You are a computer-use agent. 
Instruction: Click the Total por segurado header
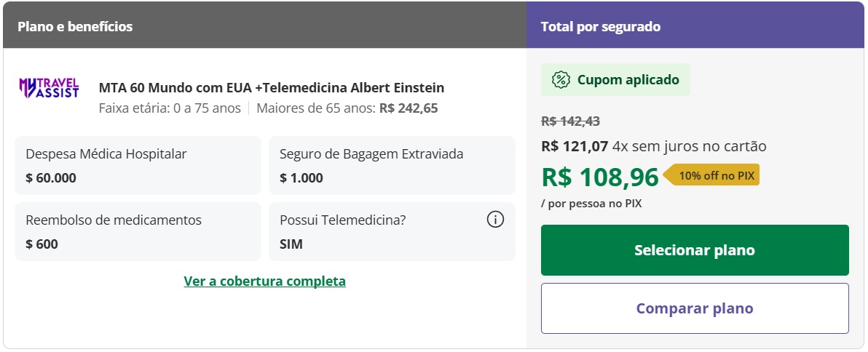[601, 27]
